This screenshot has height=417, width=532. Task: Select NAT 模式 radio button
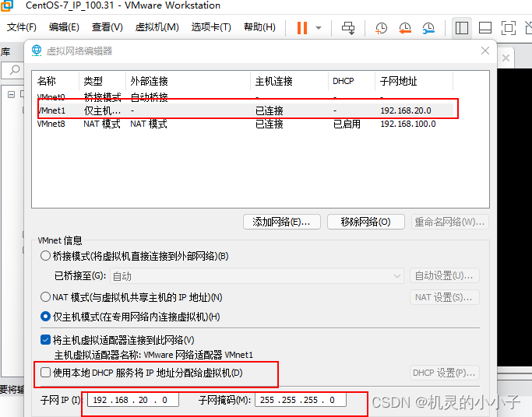[45, 297]
